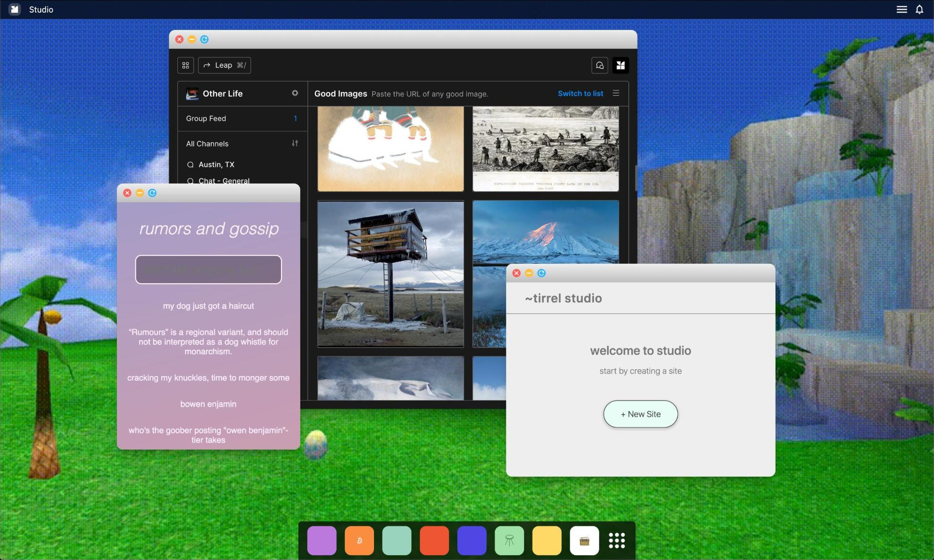Open the All Channels sort options
This screenshot has height=560, width=934.
pos(295,143)
